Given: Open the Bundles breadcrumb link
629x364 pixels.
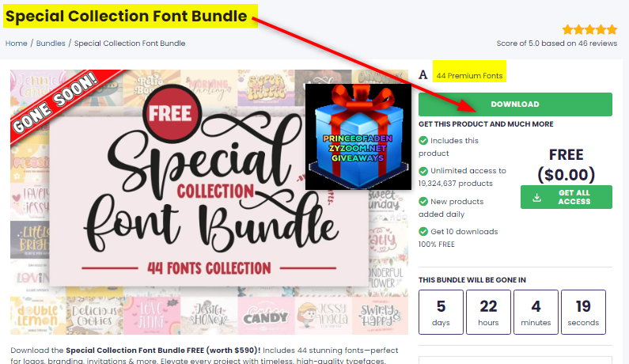Looking at the screenshot, I should click(x=51, y=44).
